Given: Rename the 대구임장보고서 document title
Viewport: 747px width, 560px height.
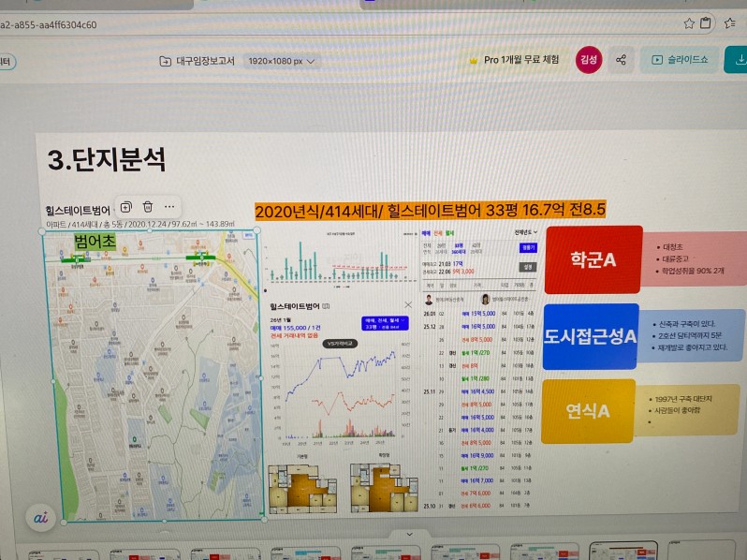Looking at the screenshot, I should tap(204, 61).
